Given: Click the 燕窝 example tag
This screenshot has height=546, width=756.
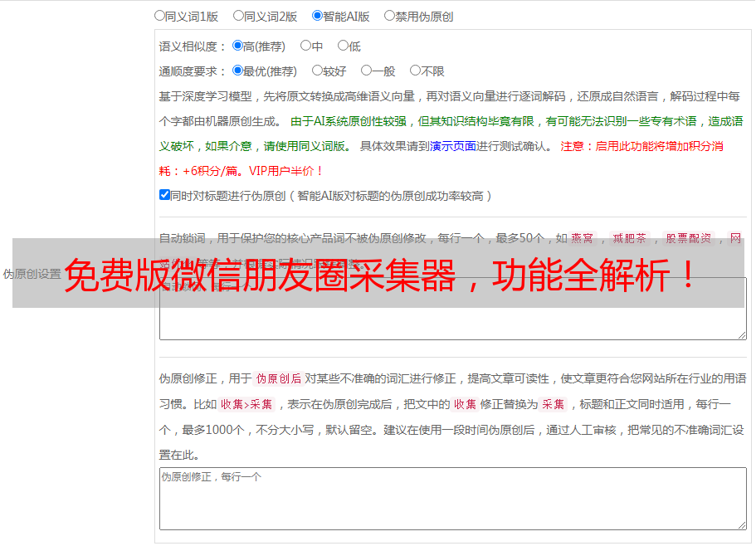Looking at the screenshot, I should click(x=582, y=238).
